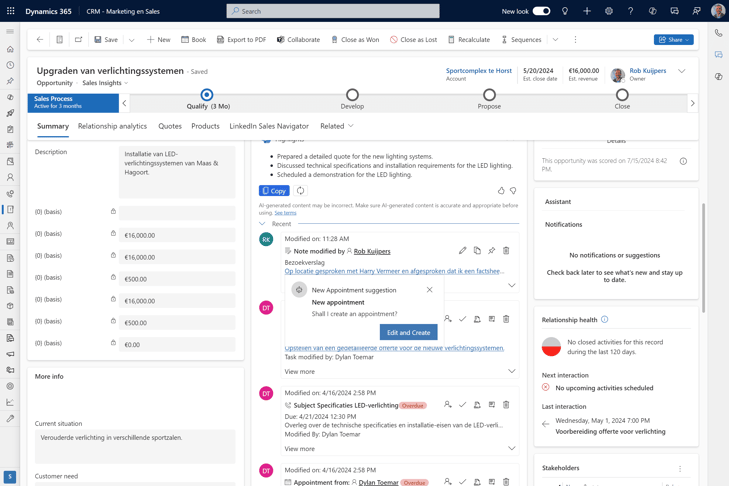Viewport: 729px width, 486px height.
Task: Select the Qualify stage circle
Action: pyautogui.click(x=206, y=95)
